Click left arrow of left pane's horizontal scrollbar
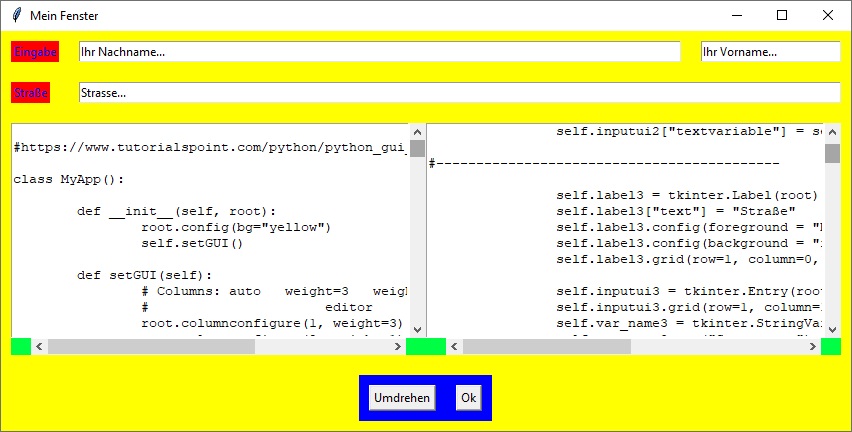Image resolution: width=852 pixels, height=432 pixels. pos(40,346)
